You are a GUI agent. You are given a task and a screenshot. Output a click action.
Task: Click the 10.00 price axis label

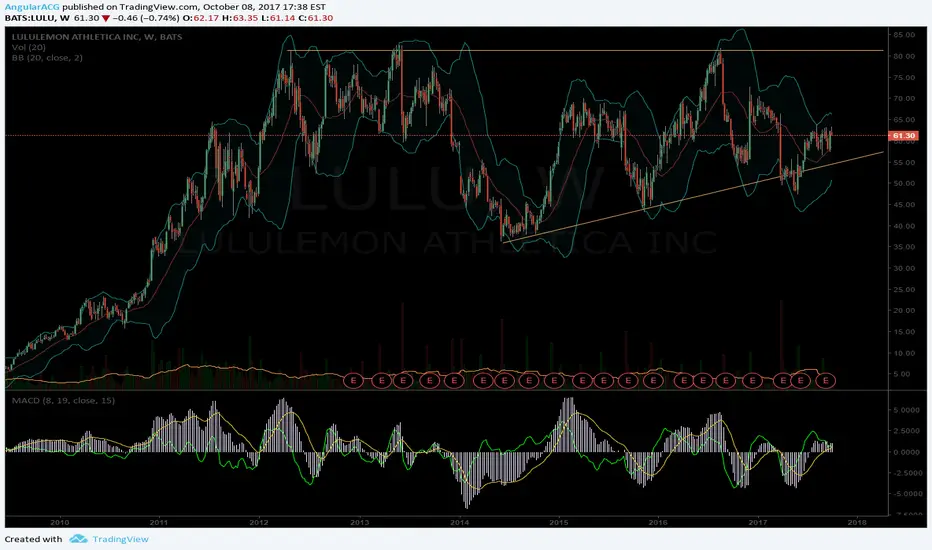(903, 353)
